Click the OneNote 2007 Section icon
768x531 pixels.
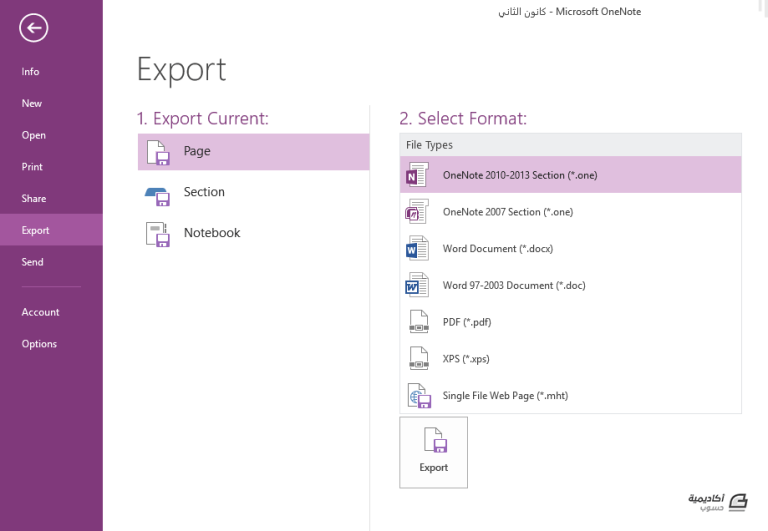417,212
